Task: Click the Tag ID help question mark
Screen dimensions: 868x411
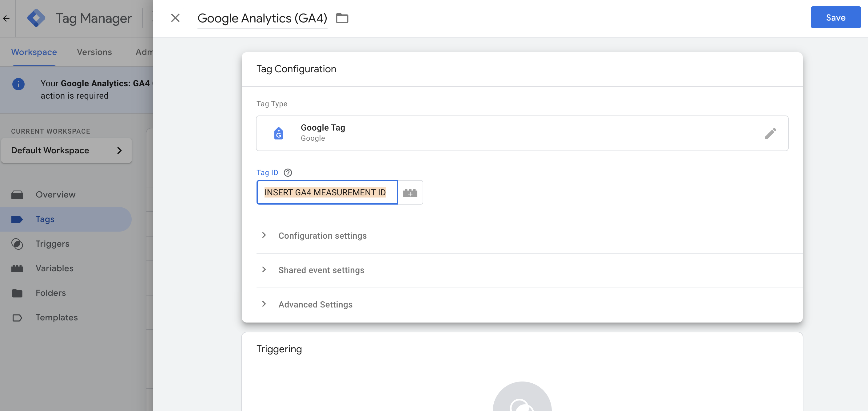Action: tap(287, 173)
